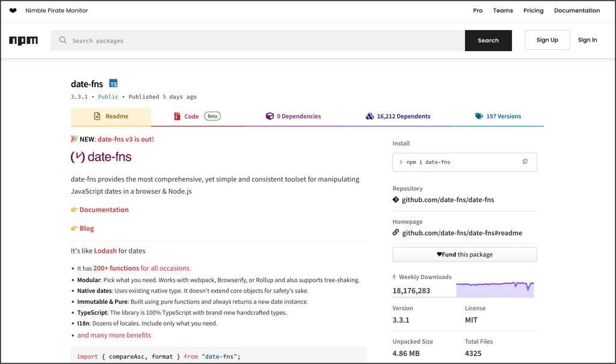Screen dimensions: 616x364
Task: Open the 16,212 Dependents tab
Action: 398,116
